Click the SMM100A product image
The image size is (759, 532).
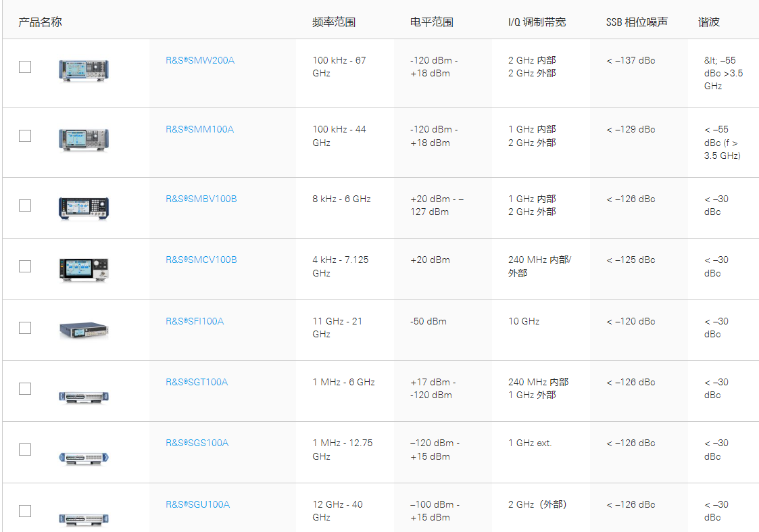(x=84, y=140)
